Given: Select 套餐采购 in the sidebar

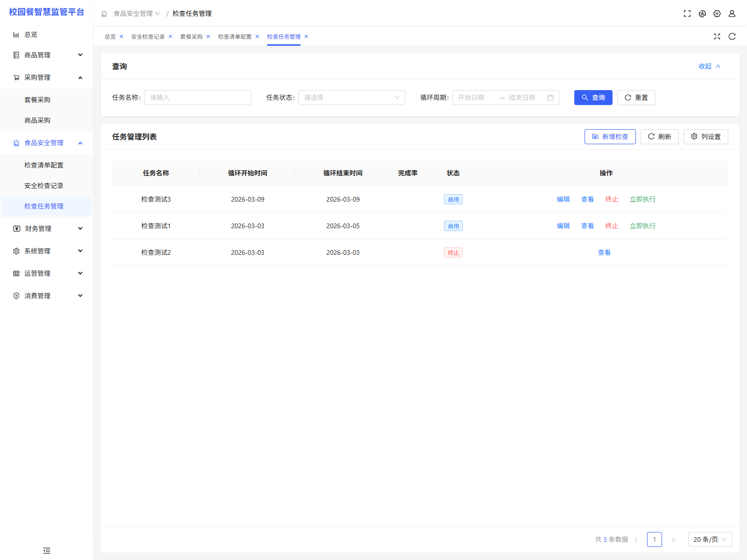Looking at the screenshot, I should click(37, 100).
